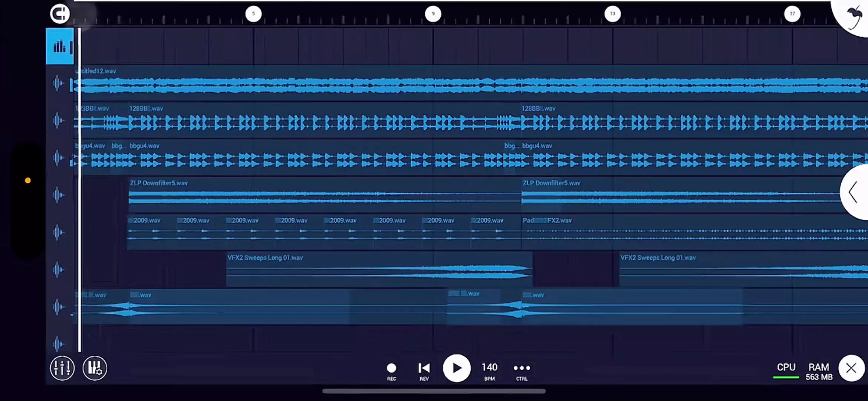This screenshot has height=401, width=868.
Task: Select the ZLP Downfilter5 track waveform icon
Action: [x=59, y=195]
